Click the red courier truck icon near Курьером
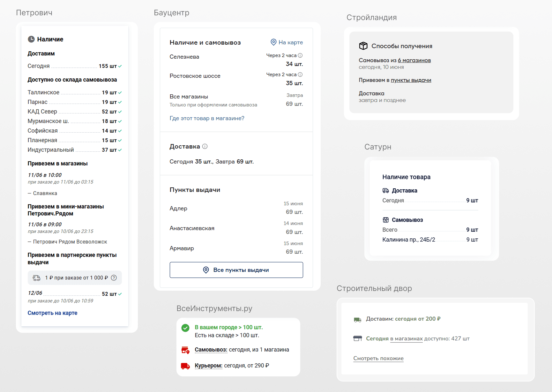 185,366
